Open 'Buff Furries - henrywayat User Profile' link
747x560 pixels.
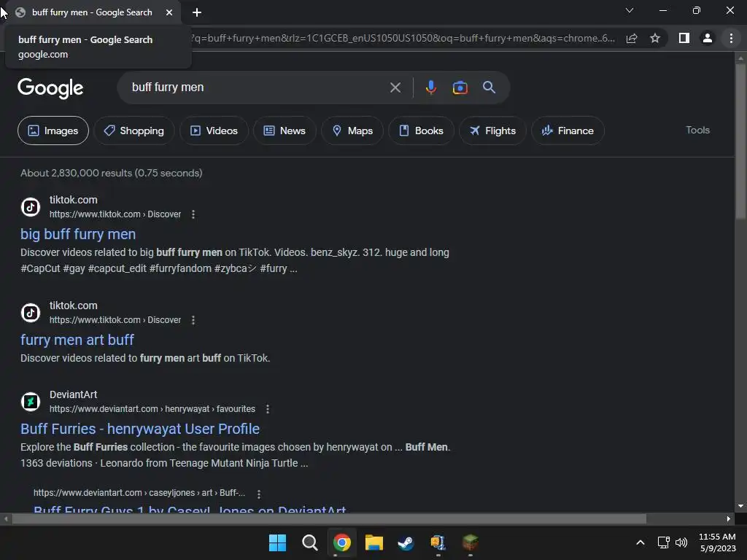pyautogui.click(x=140, y=429)
